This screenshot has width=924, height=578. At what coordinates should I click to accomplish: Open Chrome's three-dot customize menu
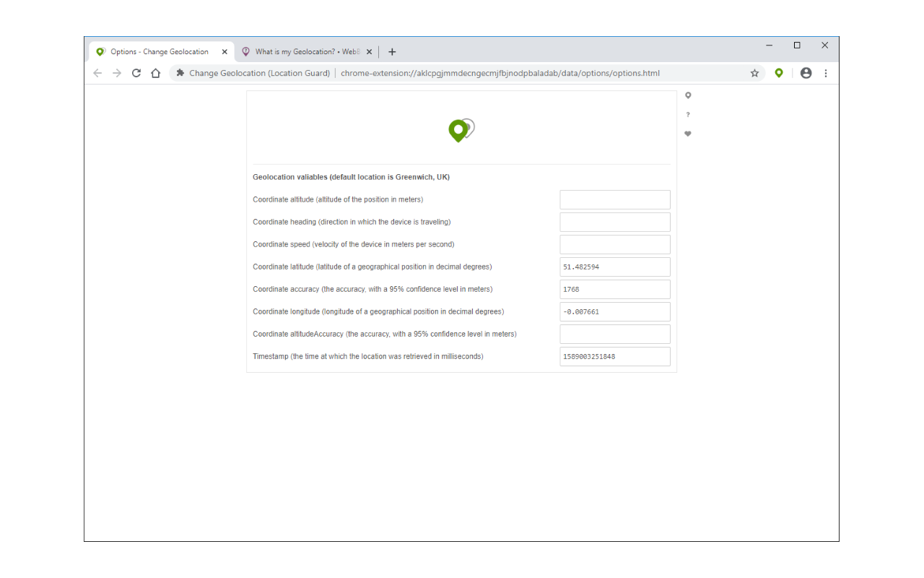coord(825,73)
